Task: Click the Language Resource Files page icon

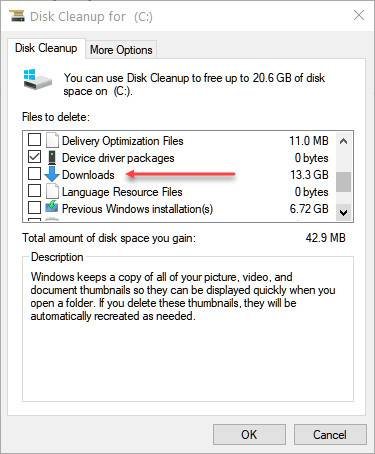Action: click(x=52, y=191)
